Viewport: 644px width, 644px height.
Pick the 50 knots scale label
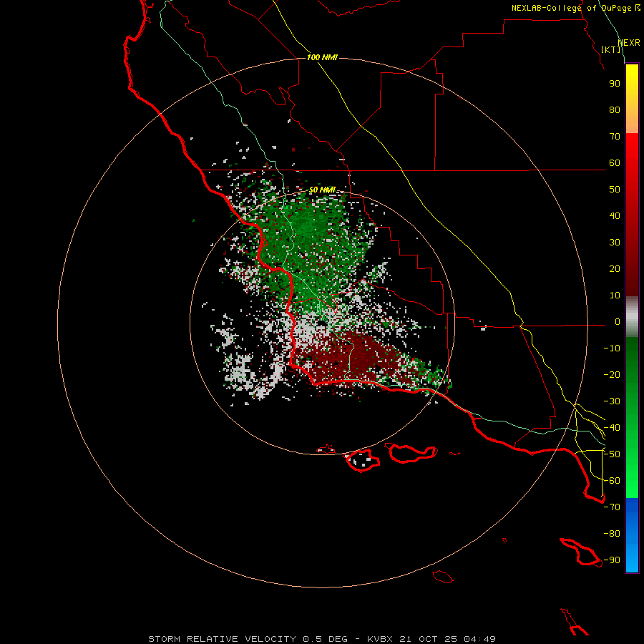[x=615, y=190]
